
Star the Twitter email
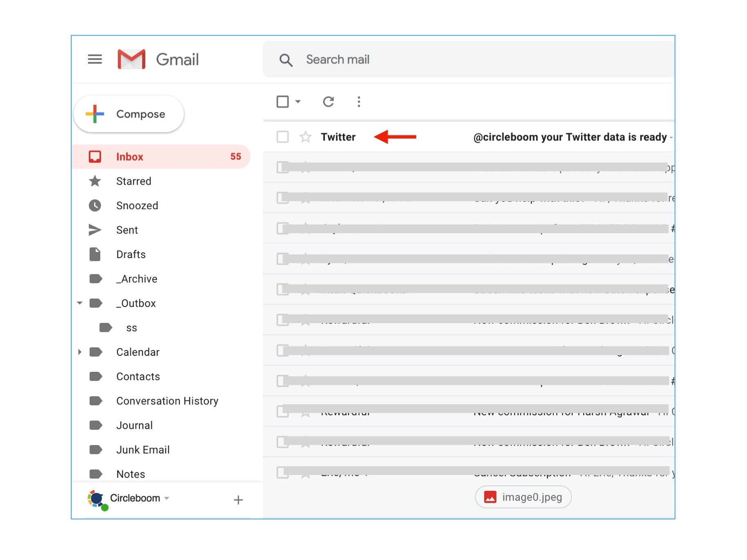305,137
